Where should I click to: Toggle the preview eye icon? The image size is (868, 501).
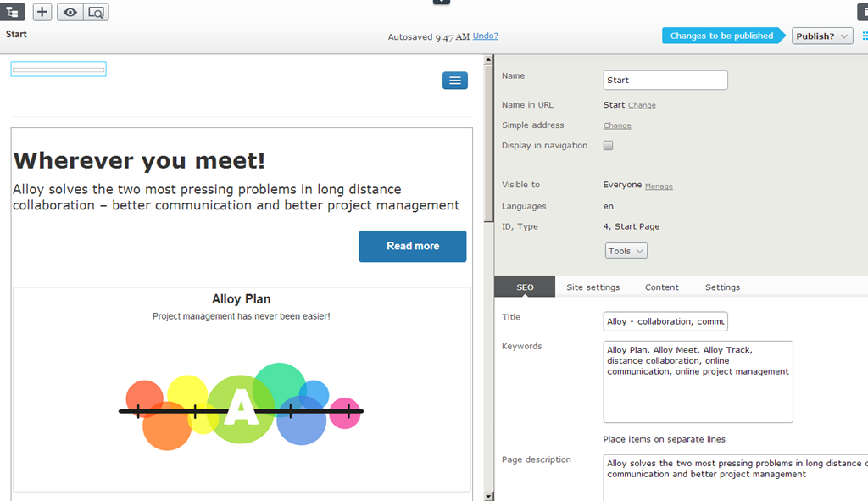pyautogui.click(x=70, y=12)
